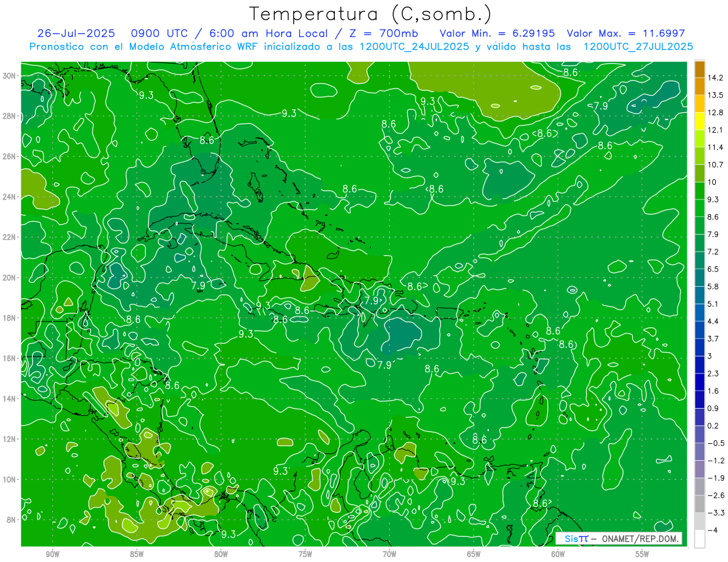Image resolution: width=728 pixels, height=562 pixels.
Task: Click the "22N" latitude axis label
Action: [x=10, y=237]
